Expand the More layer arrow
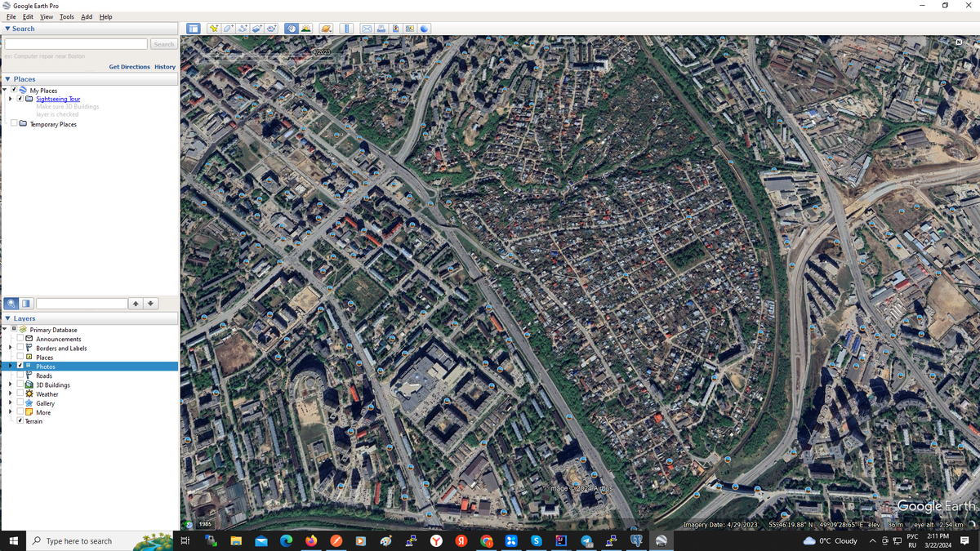Image resolution: width=980 pixels, height=551 pixels. (x=11, y=412)
